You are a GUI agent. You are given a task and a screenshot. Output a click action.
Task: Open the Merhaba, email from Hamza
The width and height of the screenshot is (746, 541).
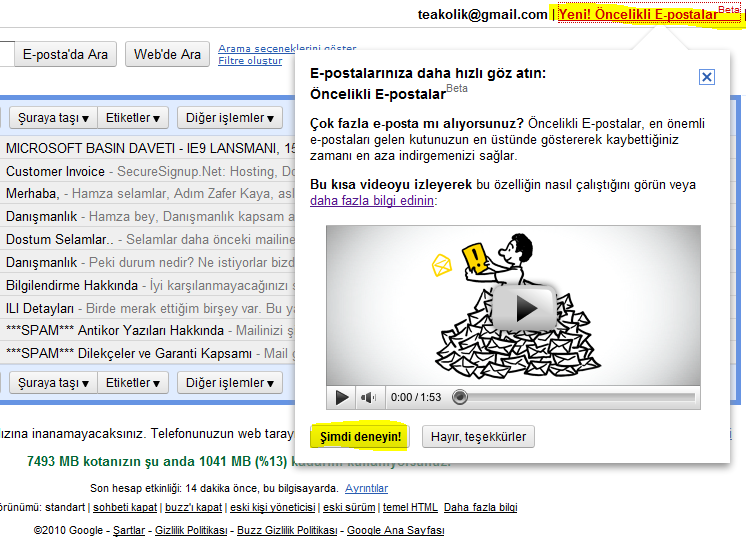click(147, 194)
